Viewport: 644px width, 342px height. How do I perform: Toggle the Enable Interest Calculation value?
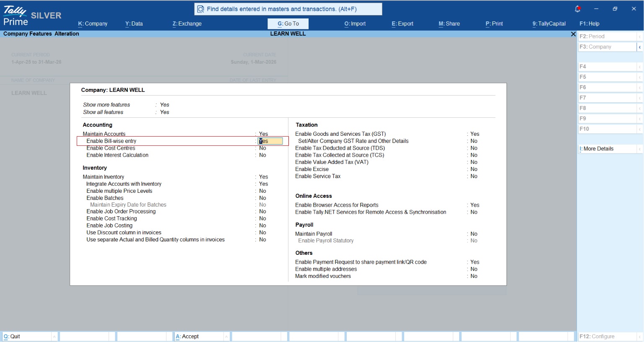tap(262, 155)
